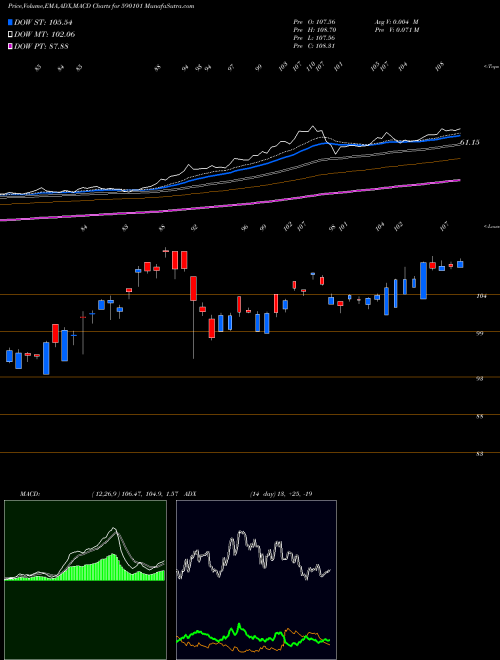Viewport: 500px width, 660px height.
Task: Click the 93 price axis label
Action: pyautogui.click(x=482, y=378)
